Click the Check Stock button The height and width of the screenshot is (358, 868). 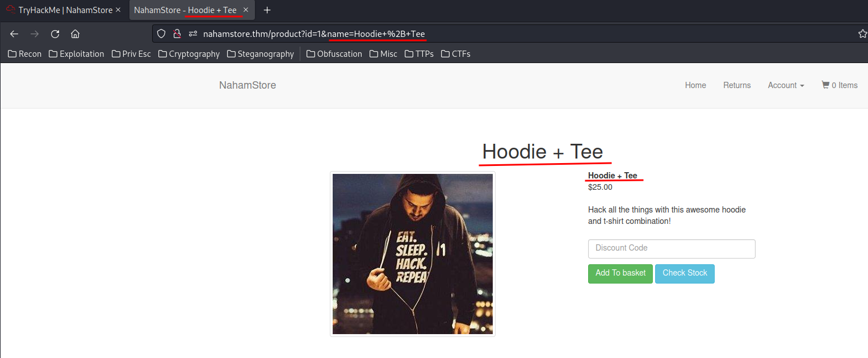pyautogui.click(x=685, y=273)
